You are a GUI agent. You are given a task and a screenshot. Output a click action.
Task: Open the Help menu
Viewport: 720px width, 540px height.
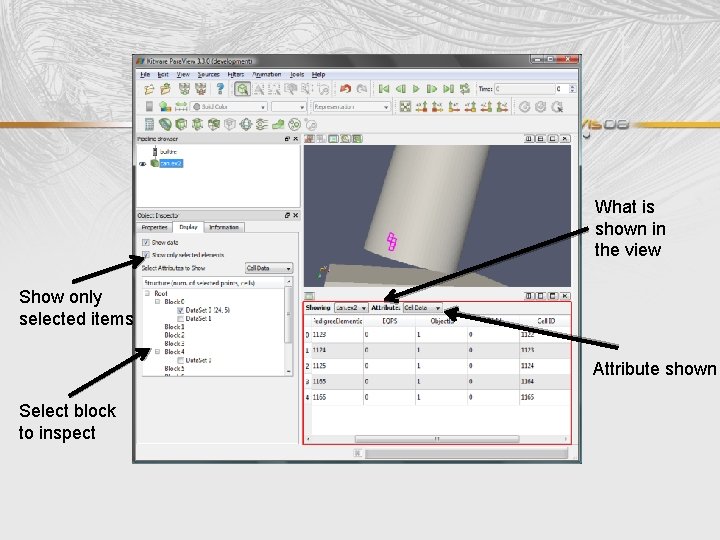[x=319, y=74]
